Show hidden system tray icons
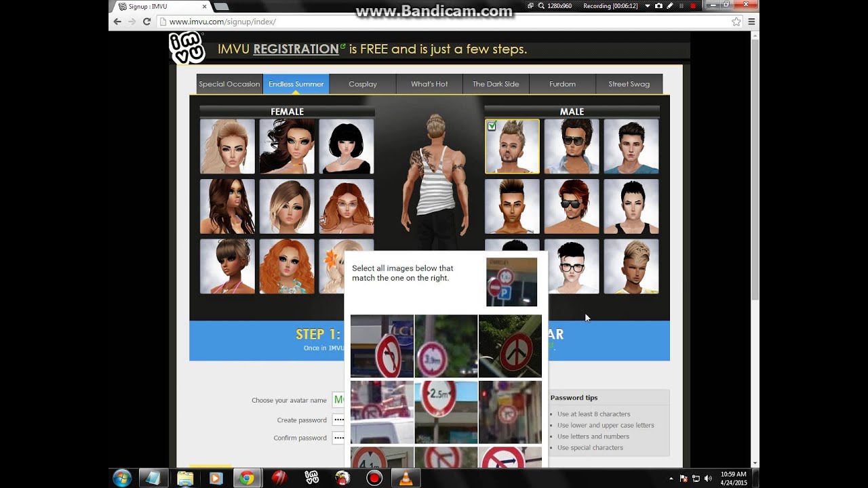The height and width of the screenshot is (488, 868). (671, 479)
